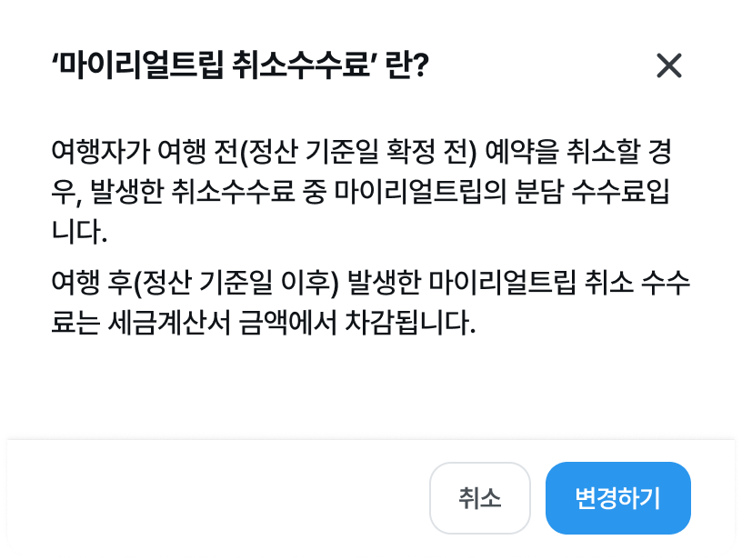
Task: Click '세금계산서 금액에서' phrase's leading word '료는'
Action: [80, 323]
